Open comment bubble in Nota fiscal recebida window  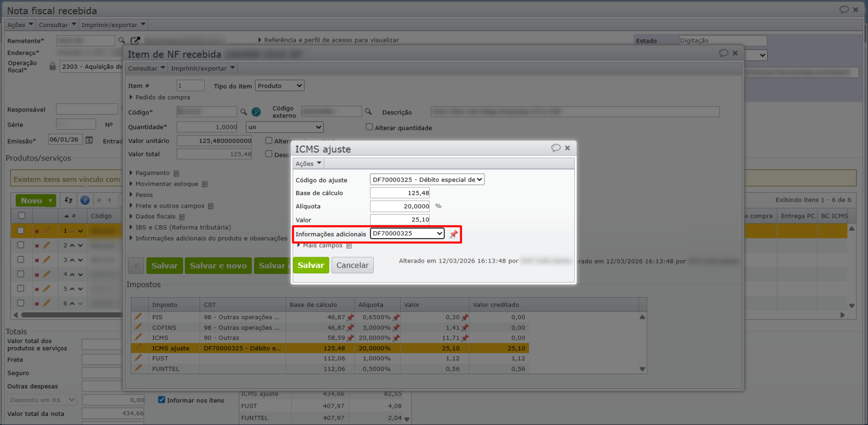(x=844, y=10)
